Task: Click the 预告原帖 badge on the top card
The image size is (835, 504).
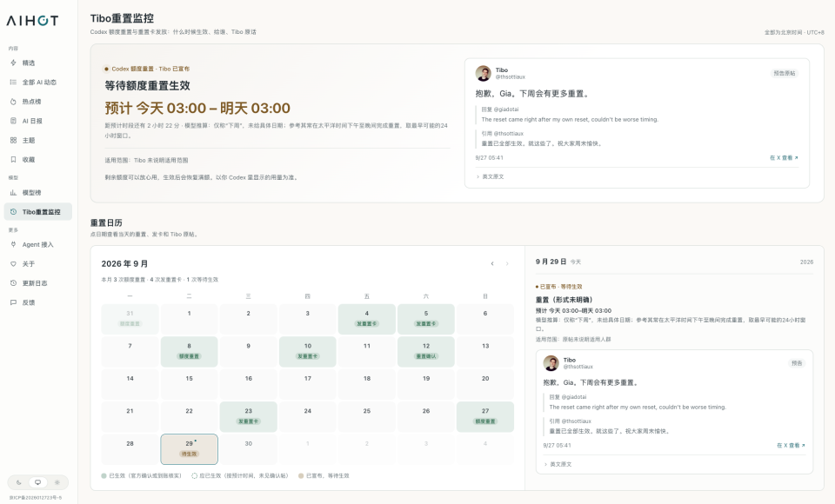Action: (785, 74)
